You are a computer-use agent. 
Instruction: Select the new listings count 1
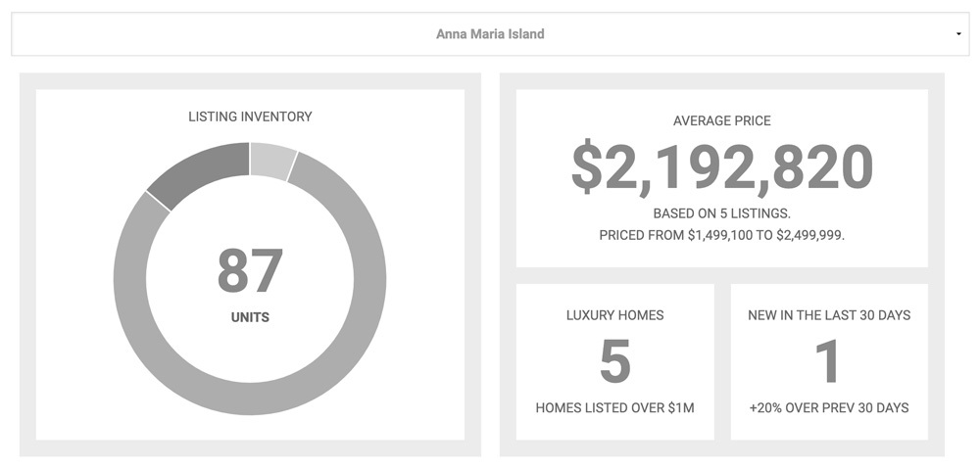829,361
